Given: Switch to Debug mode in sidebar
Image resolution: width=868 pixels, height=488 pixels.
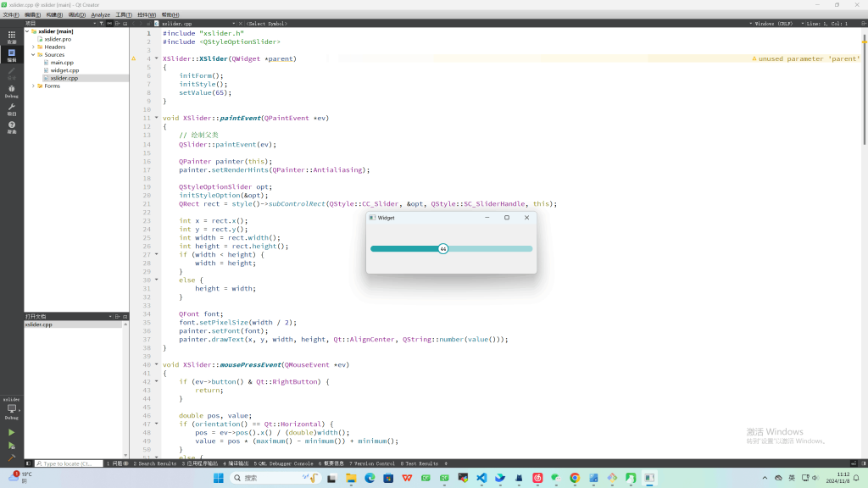Looking at the screenshot, I should 12,90.
